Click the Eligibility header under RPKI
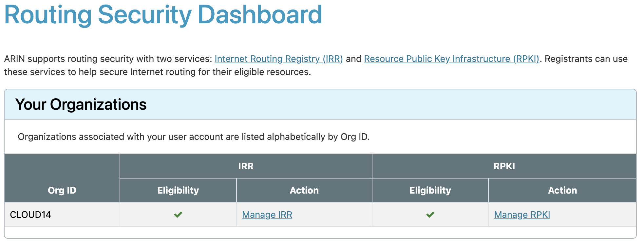The width and height of the screenshot is (644, 245). pyautogui.click(x=430, y=190)
